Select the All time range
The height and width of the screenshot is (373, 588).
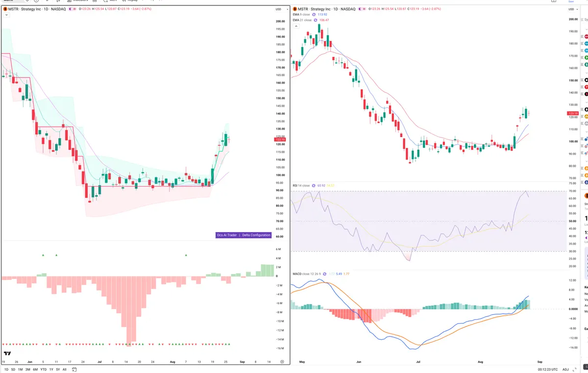(65, 369)
